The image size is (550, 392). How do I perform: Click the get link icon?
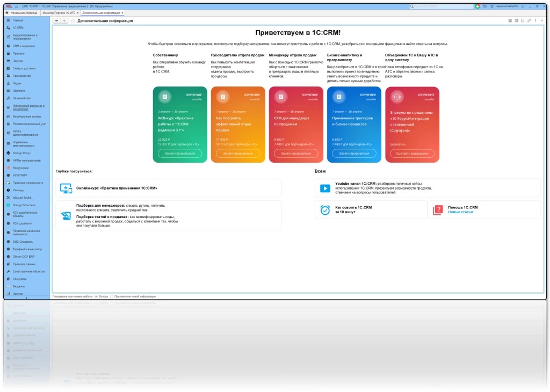point(529,21)
